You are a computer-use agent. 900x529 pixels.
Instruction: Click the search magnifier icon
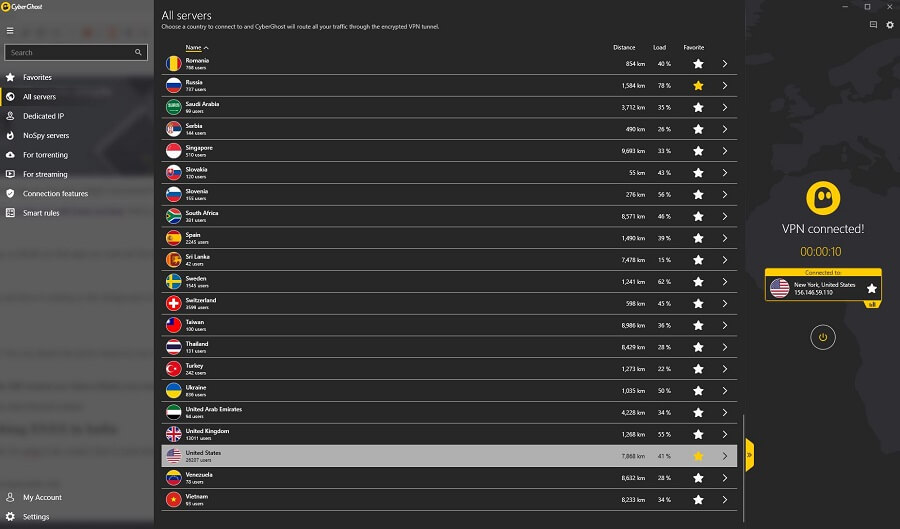138,52
